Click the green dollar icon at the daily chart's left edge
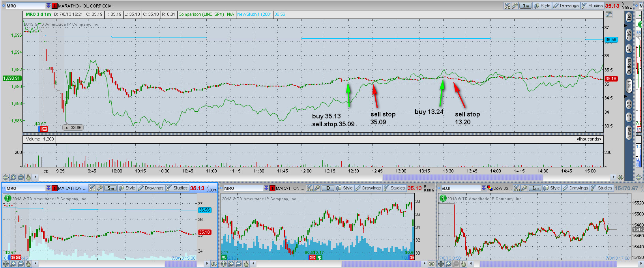This screenshot has height=268, width=644. pos(224,257)
